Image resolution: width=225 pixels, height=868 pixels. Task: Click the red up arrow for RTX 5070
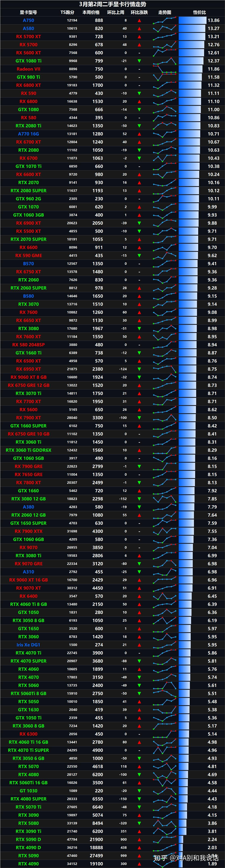point(139,767)
